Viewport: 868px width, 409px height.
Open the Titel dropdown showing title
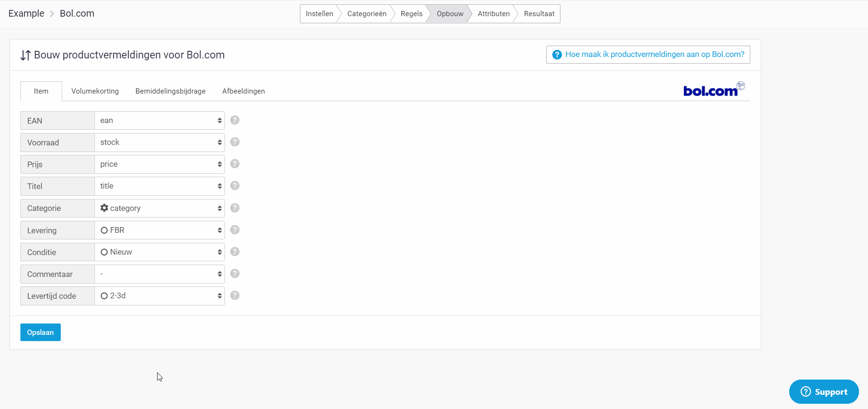tap(159, 186)
